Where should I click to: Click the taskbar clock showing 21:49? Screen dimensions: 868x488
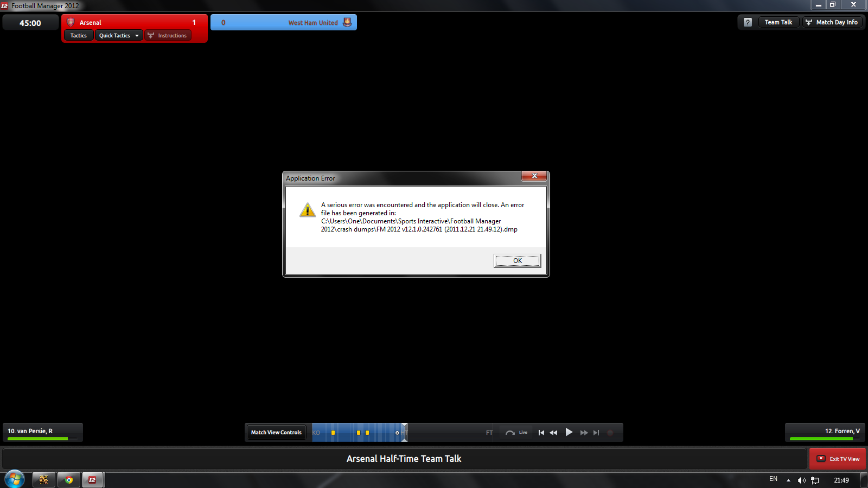coord(841,480)
